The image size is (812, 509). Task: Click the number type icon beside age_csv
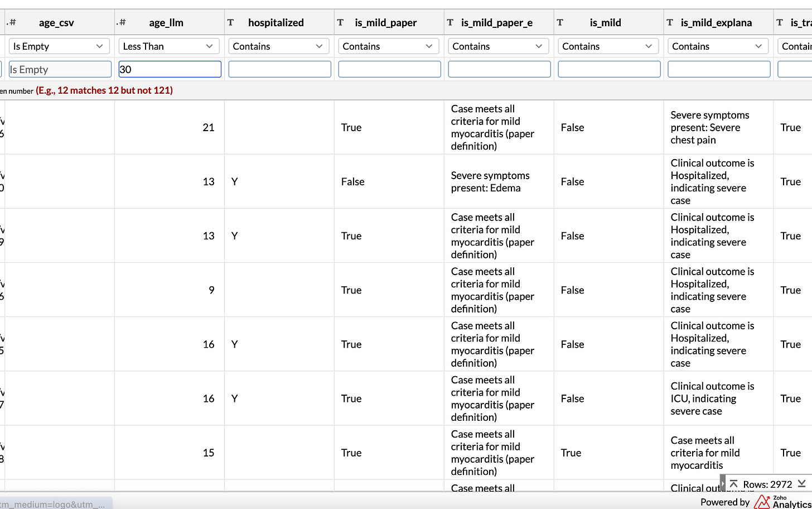[x=12, y=22]
